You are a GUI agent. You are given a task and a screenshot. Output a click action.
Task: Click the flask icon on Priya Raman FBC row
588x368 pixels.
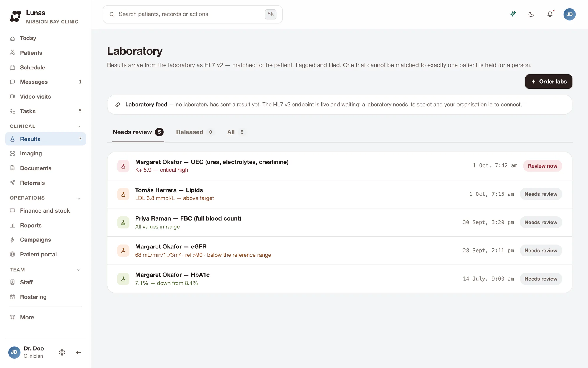pos(123,223)
